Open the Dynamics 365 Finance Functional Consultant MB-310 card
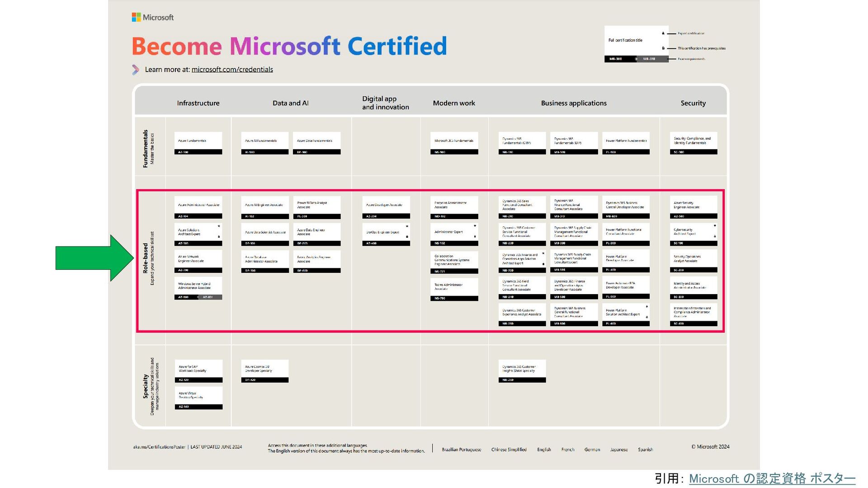 (574, 207)
